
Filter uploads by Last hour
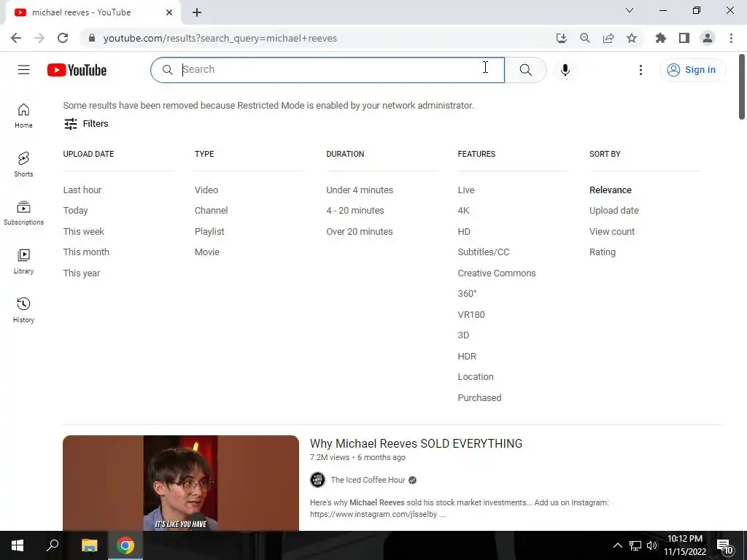click(x=82, y=190)
